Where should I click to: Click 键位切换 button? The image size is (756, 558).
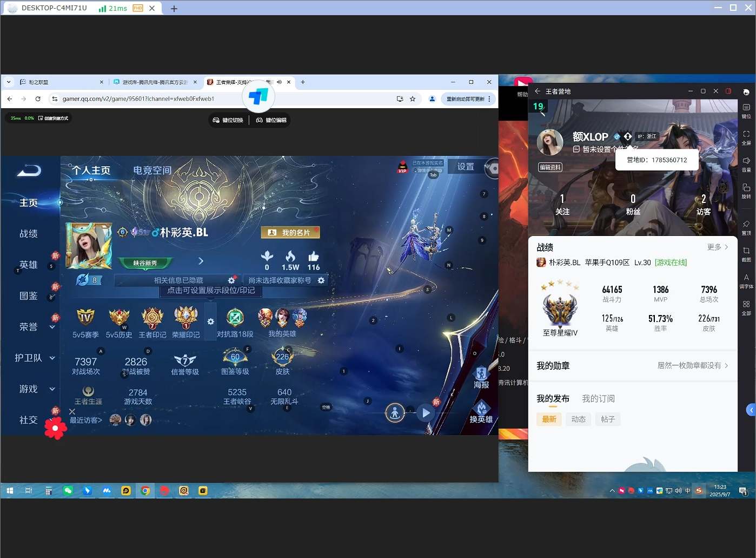pos(229,120)
